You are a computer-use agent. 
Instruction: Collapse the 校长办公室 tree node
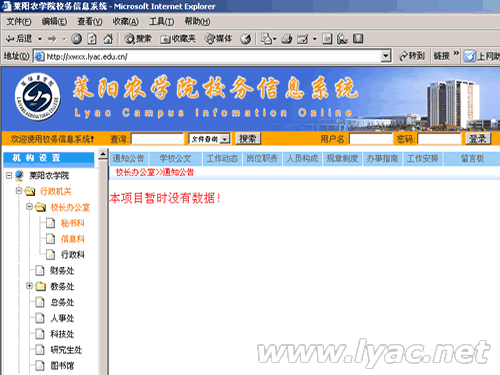point(29,207)
